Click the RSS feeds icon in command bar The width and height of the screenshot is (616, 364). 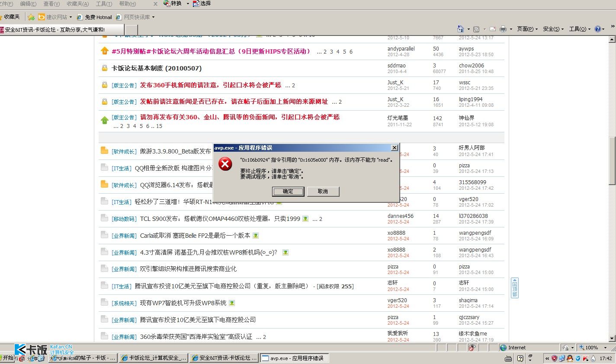(476, 29)
